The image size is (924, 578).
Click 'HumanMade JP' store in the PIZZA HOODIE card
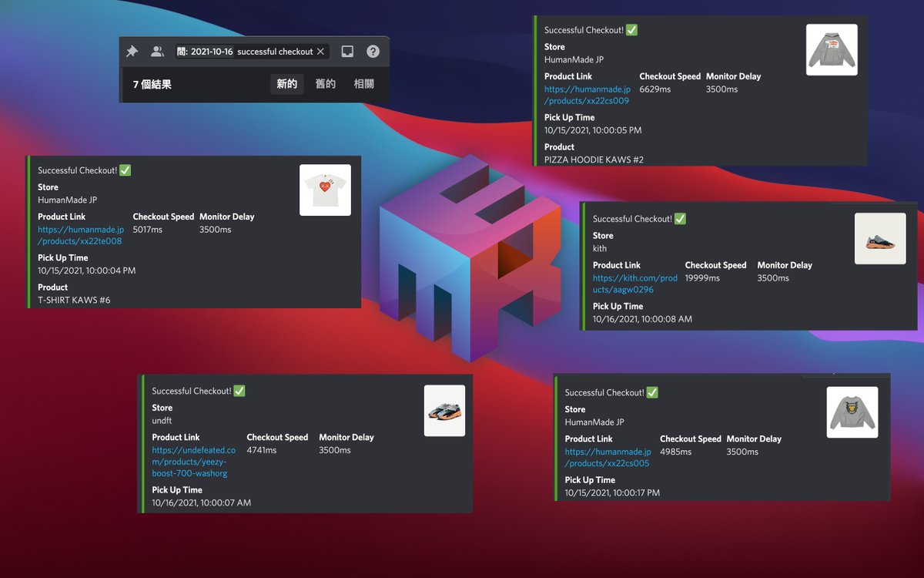(574, 59)
